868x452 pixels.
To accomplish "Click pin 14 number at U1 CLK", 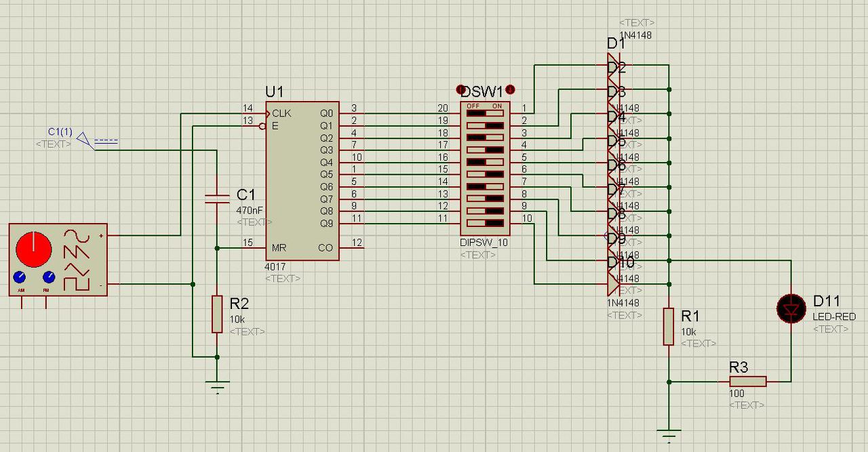I will click(x=248, y=108).
